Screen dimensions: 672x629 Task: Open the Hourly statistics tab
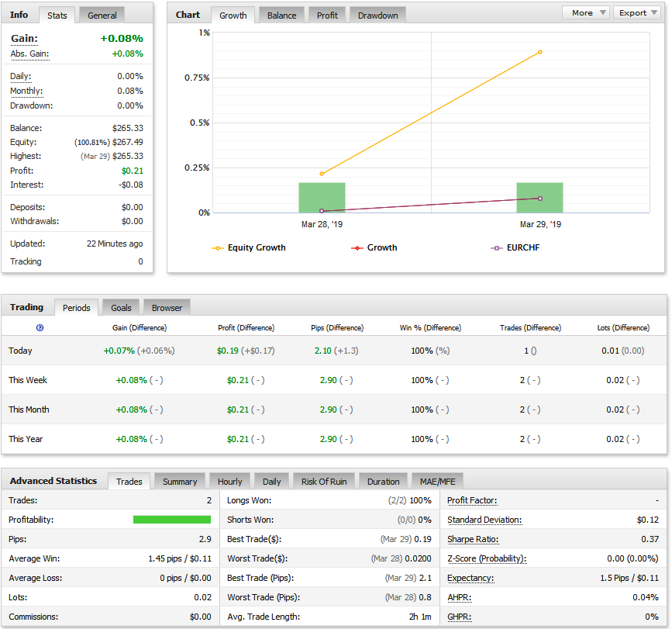click(x=229, y=482)
